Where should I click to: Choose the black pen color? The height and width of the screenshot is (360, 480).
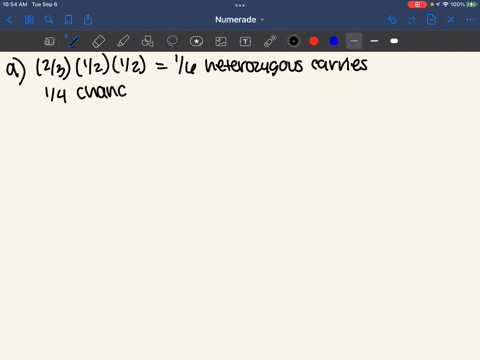click(294, 41)
